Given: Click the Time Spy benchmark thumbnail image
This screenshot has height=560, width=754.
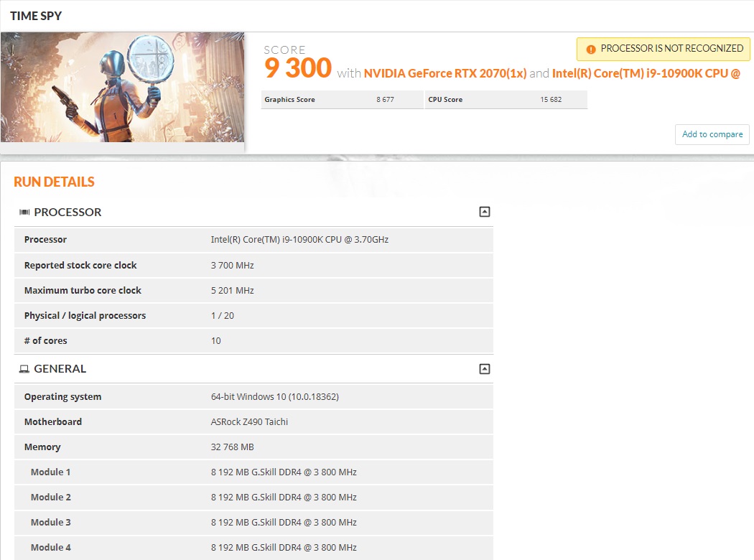Looking at the screenshot, I should (x=123, y=87).
